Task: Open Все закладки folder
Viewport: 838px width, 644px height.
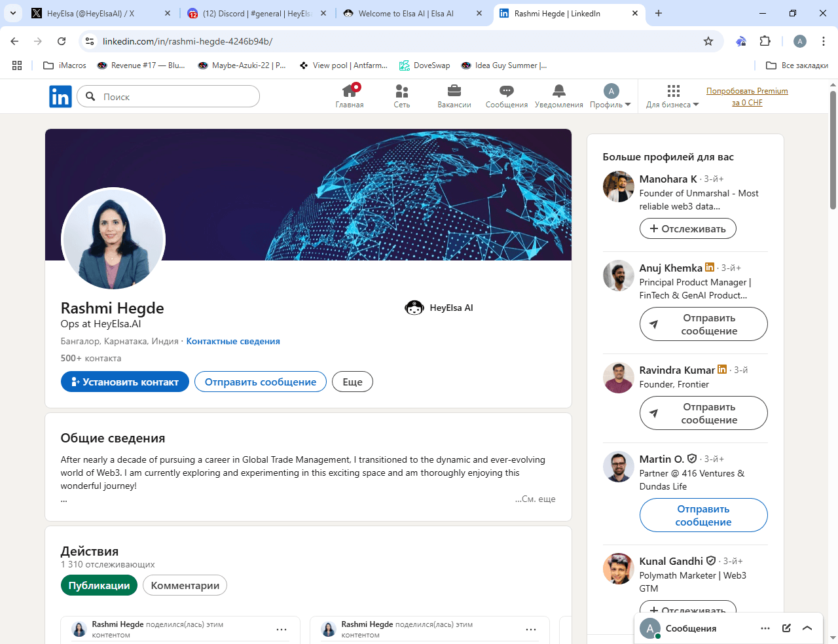Action: point(797,65)
